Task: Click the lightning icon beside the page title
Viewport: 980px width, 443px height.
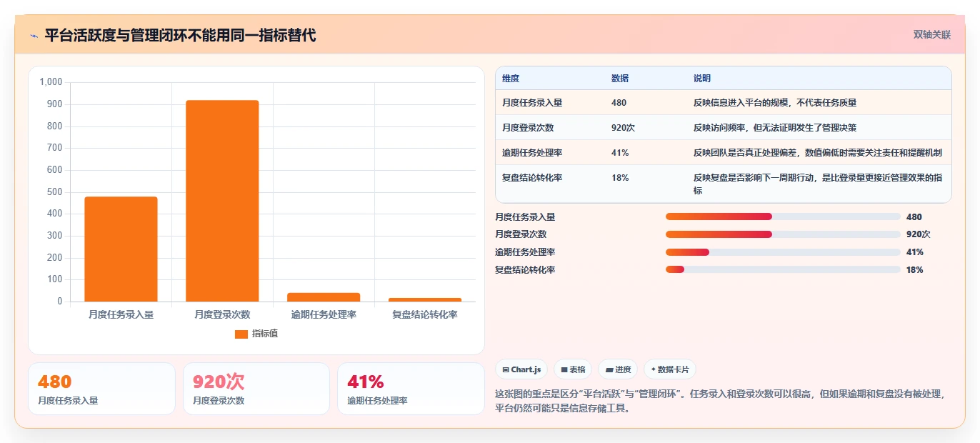Action: click(x=34, y=36)
